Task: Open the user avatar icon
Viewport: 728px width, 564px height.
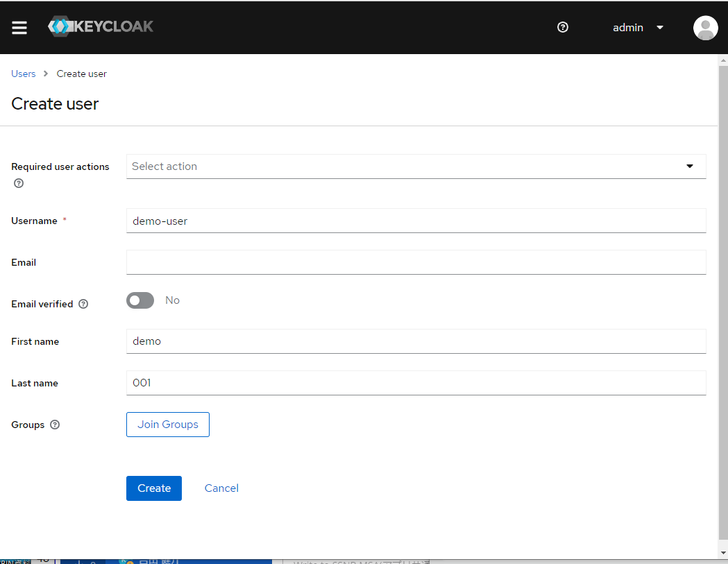Action: point(705,28)
